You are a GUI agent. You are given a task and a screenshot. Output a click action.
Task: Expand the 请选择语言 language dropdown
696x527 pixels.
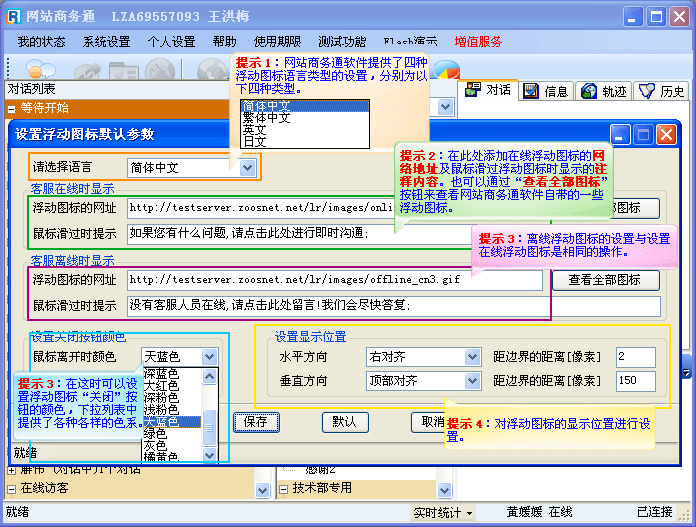[x=248, y=167]
